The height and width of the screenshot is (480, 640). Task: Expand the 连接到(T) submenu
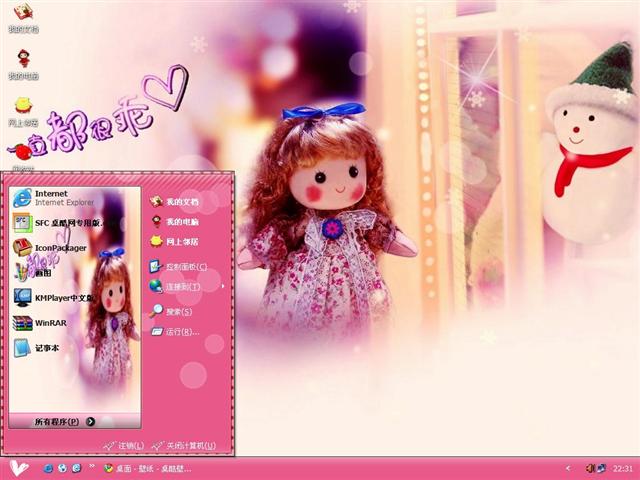(187, 287)
